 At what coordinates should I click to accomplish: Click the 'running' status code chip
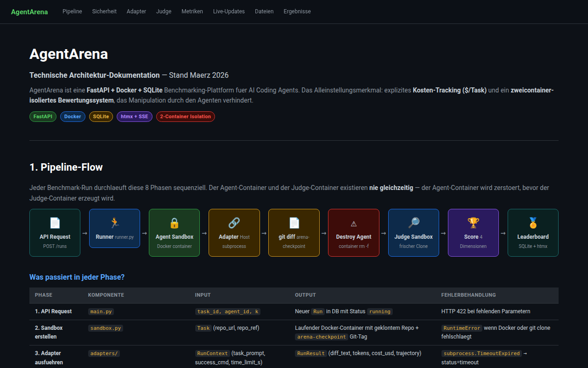click(380, 311)
